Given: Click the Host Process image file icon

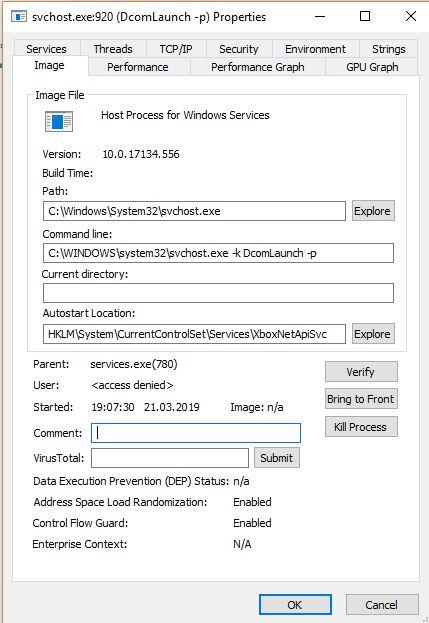Looking at the screenshot, I should click(x=59, y=122).
